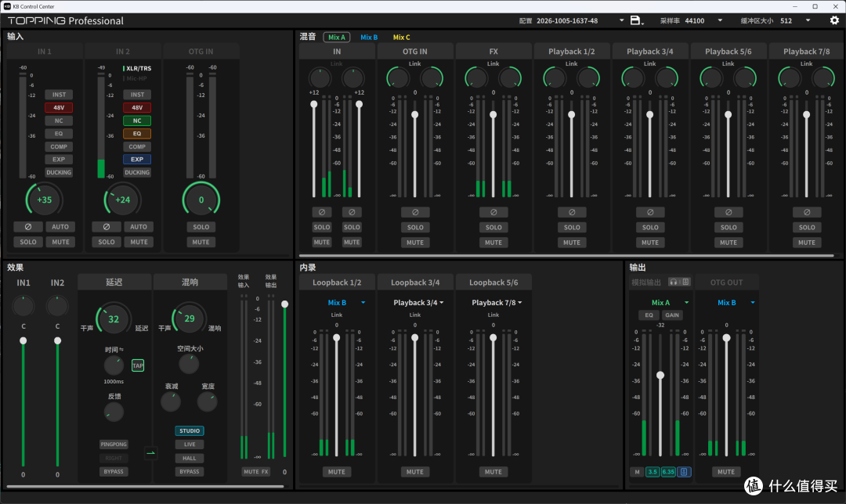Open the settings gear
The width and height of the screenshot is (846, 504).
pos(834,20)
